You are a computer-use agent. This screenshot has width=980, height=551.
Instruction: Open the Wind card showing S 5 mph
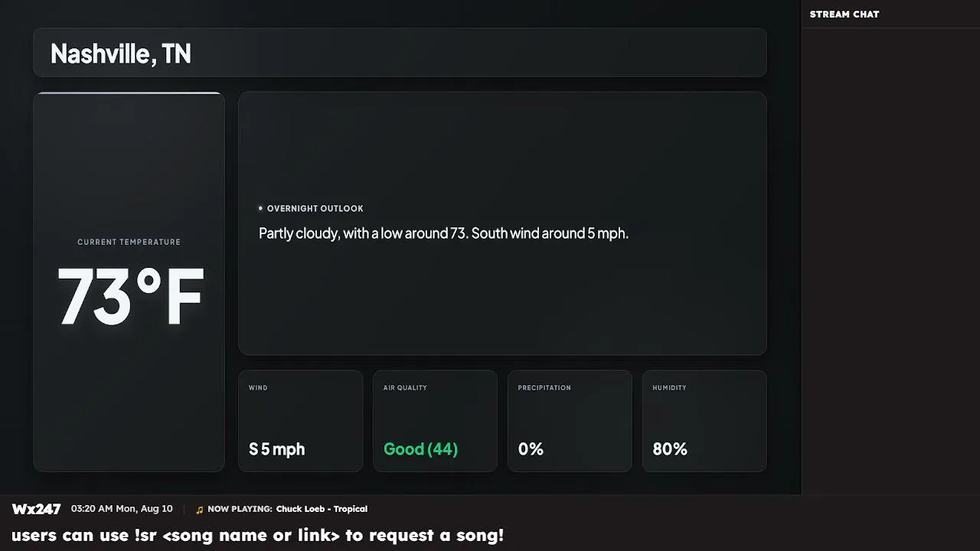click(x=300, y=421)
